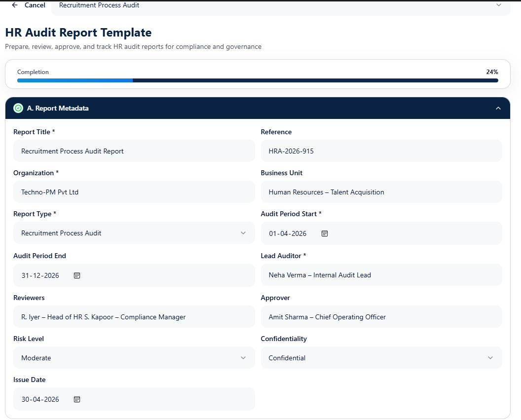The image size is (521, 420).
Task: Click the Issue Date value 30-04-2026
Action: 40,399
